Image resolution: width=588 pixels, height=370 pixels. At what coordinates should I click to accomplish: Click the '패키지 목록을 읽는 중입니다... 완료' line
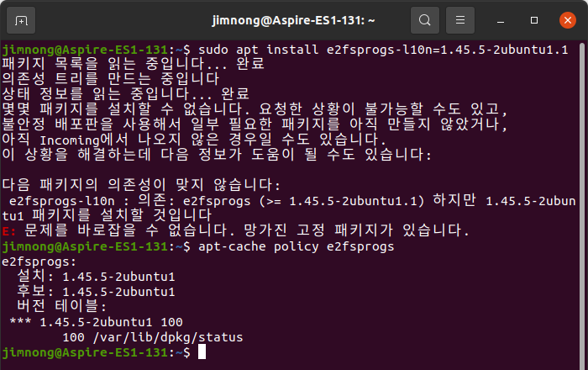[134, 64]
